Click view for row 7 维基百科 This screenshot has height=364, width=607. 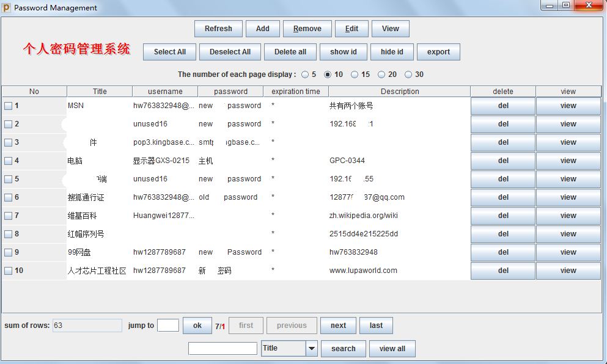(x=568, y=216)
